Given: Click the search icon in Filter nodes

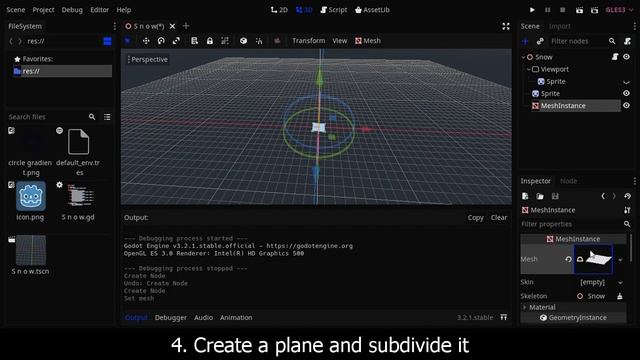Looking at the screenshot, I should click(612, 41).
